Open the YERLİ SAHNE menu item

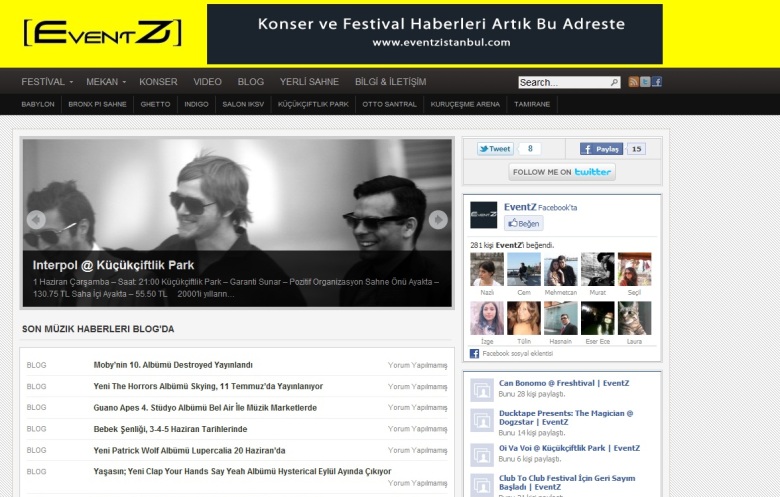[x=309, y=82]
